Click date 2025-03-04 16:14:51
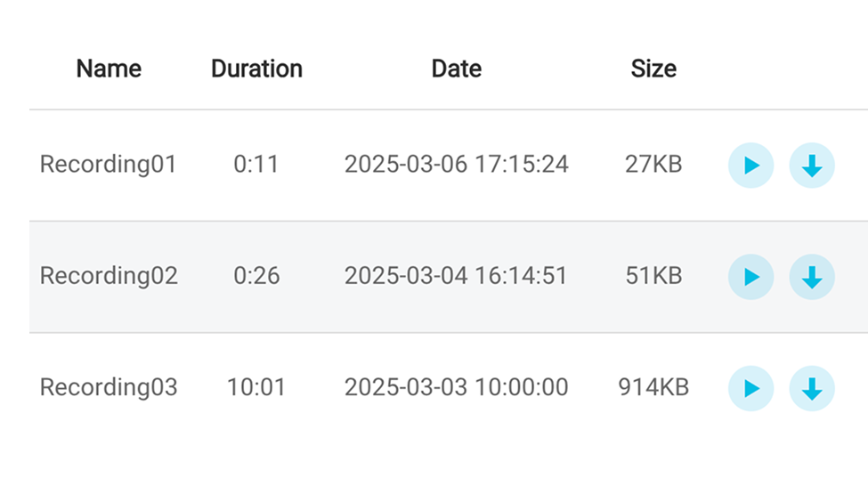The width and height of the screenshot is (868, 494). point(456,276)
